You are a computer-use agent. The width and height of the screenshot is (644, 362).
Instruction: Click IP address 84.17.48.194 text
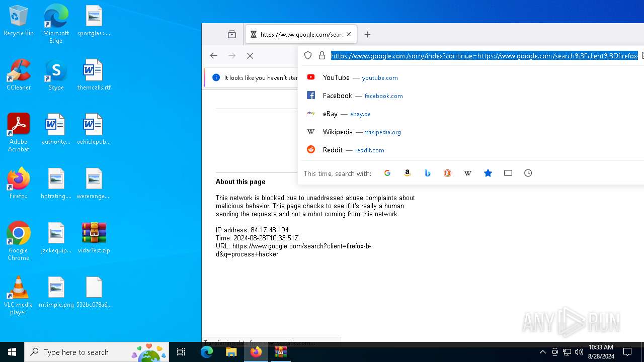pyautogui.click(x=252, y=230)
